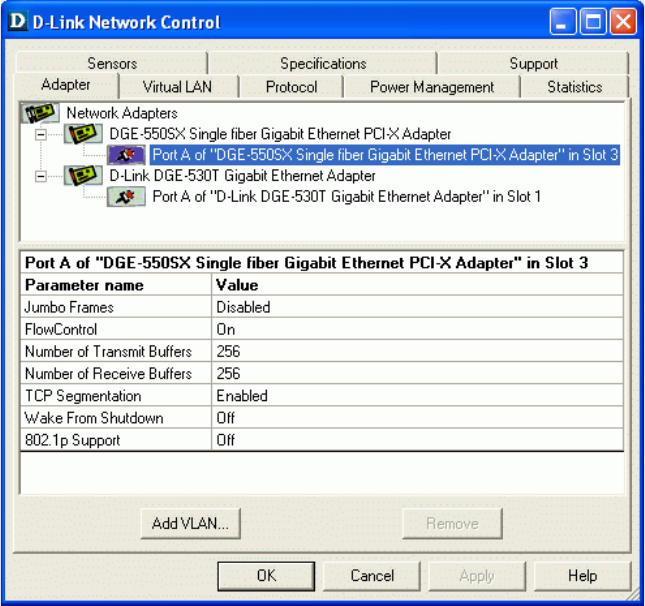Open the Sensors tab
Viewport: 645px width, 606px height.
click(x=111, y=63)
